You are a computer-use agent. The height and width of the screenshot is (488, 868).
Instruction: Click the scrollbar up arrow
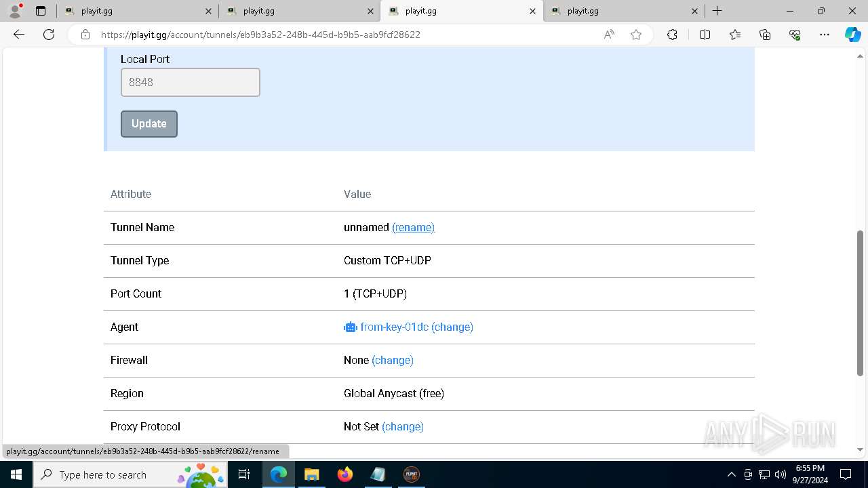tap(860, 56)
